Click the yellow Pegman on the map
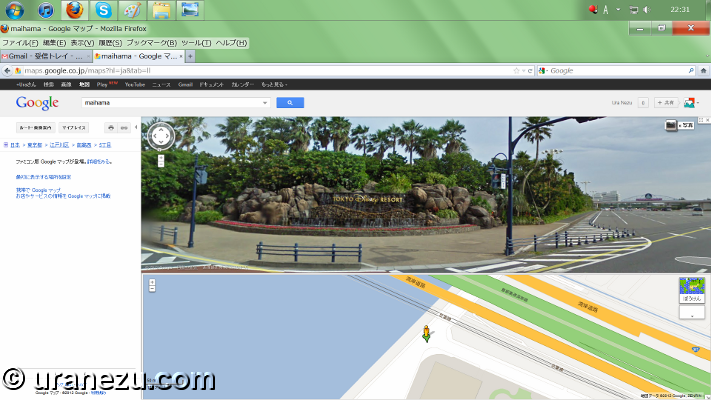Viewport: 711px width, 400px height. pos(426,333)
